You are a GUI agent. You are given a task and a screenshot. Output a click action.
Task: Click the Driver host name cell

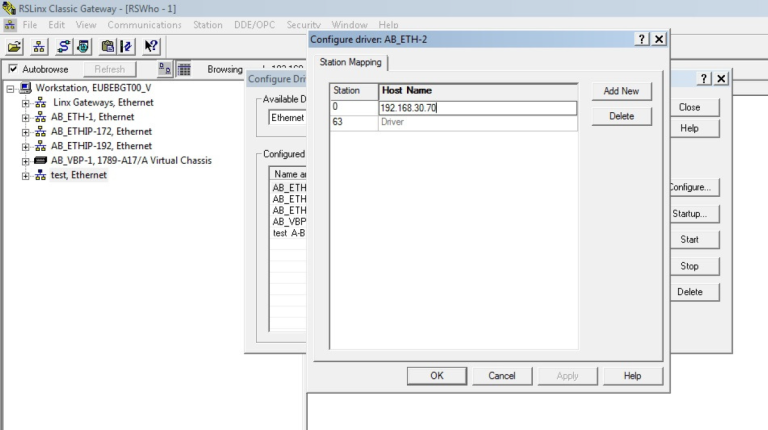coord(478,122)
